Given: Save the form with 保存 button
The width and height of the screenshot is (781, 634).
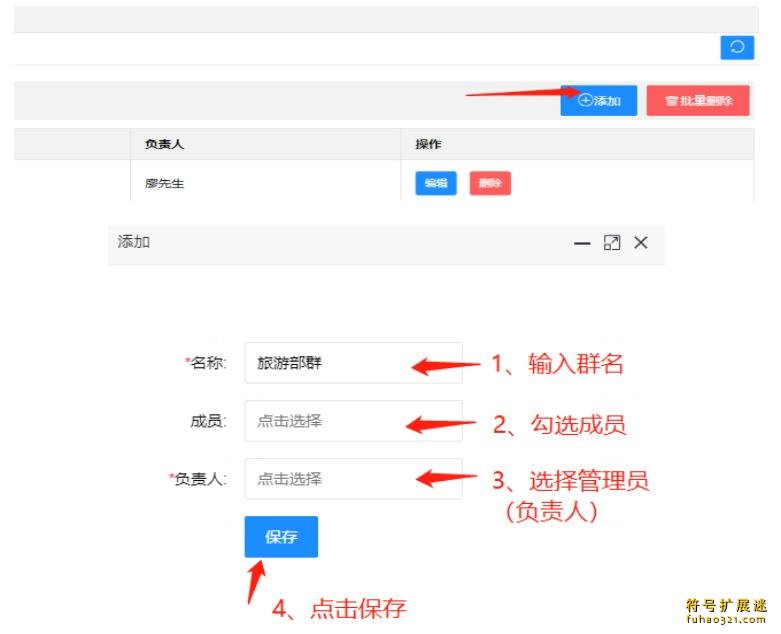Looking at the screenshot, I should (x=281, y=537).
